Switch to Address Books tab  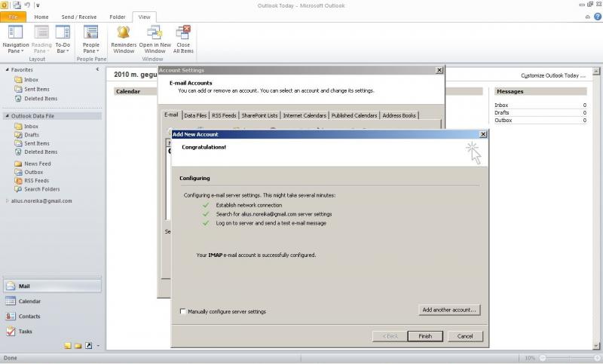[x=399, y=115]
